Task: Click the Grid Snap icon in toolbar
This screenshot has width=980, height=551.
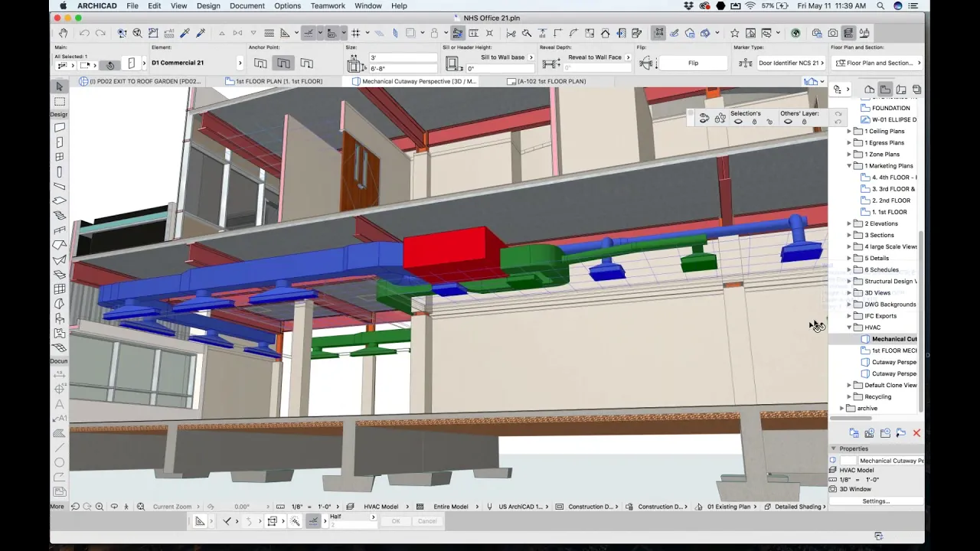Action: click(356, 33)
